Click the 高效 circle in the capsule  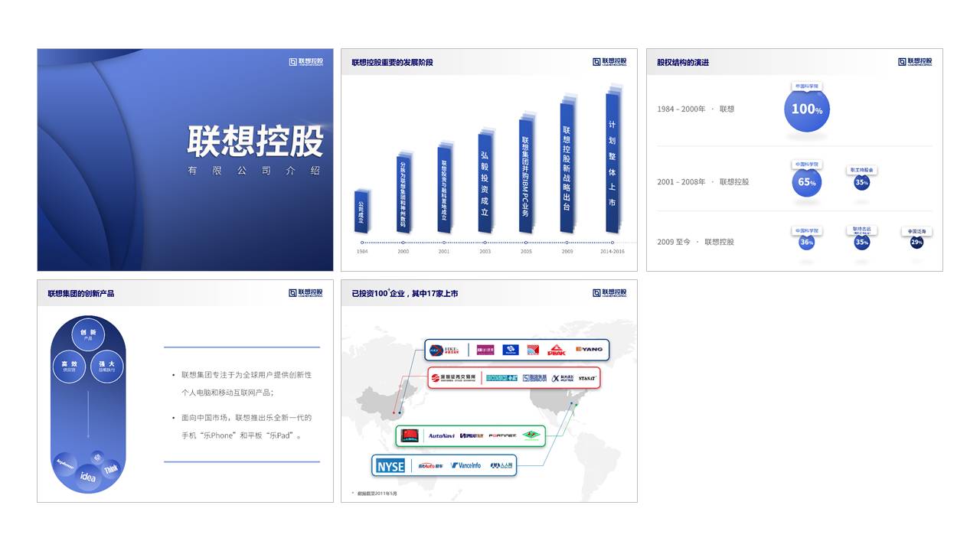(x=69, y=367)
